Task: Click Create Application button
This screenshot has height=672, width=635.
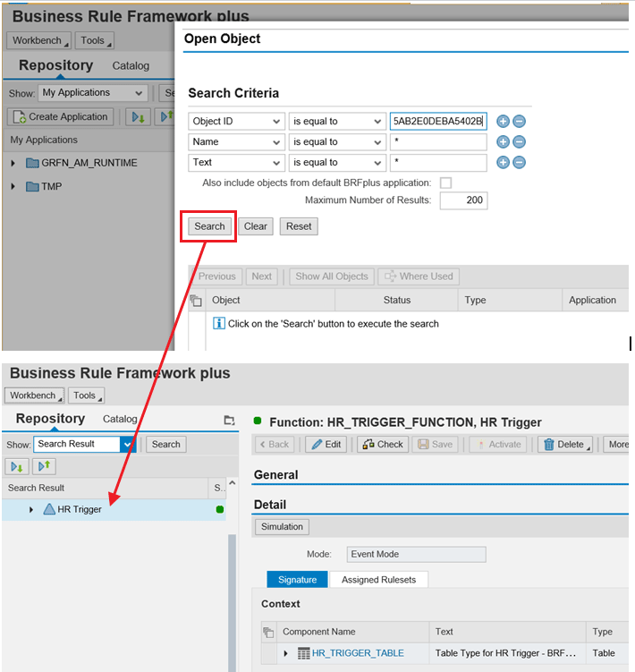Action: pos(61,117)
